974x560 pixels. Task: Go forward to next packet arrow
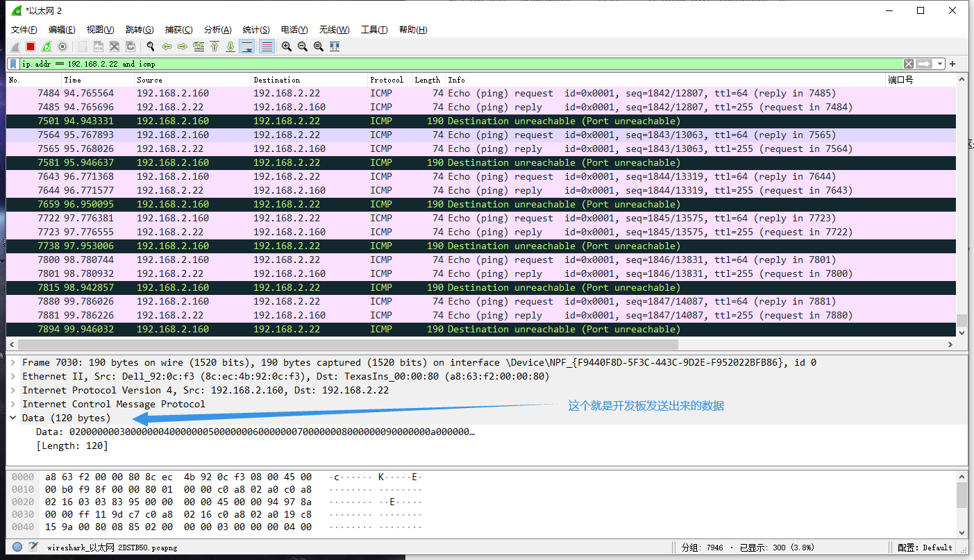[183, 46]
